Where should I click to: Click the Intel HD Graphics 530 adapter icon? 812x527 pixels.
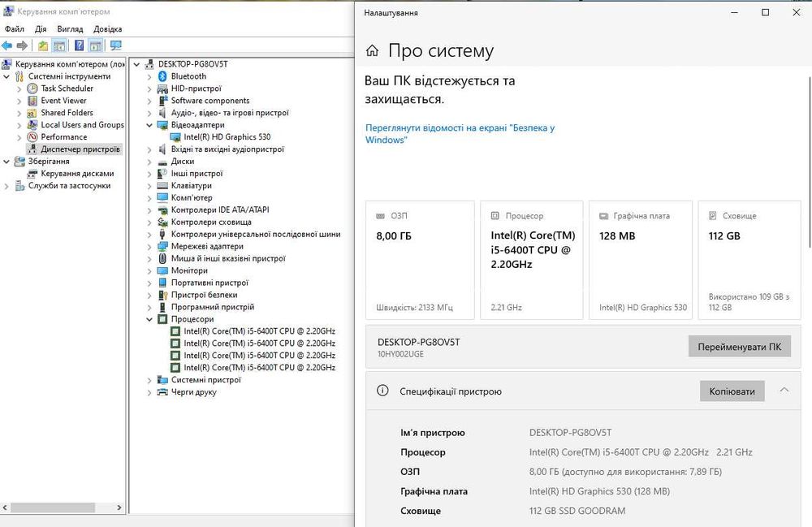coord(175,137)
